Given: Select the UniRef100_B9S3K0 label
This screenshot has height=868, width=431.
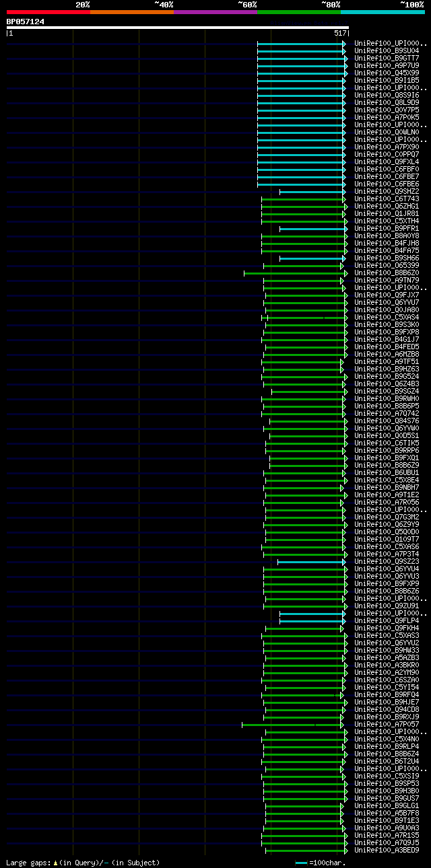Looking at the screenshot, I should [x=387, y=325].
